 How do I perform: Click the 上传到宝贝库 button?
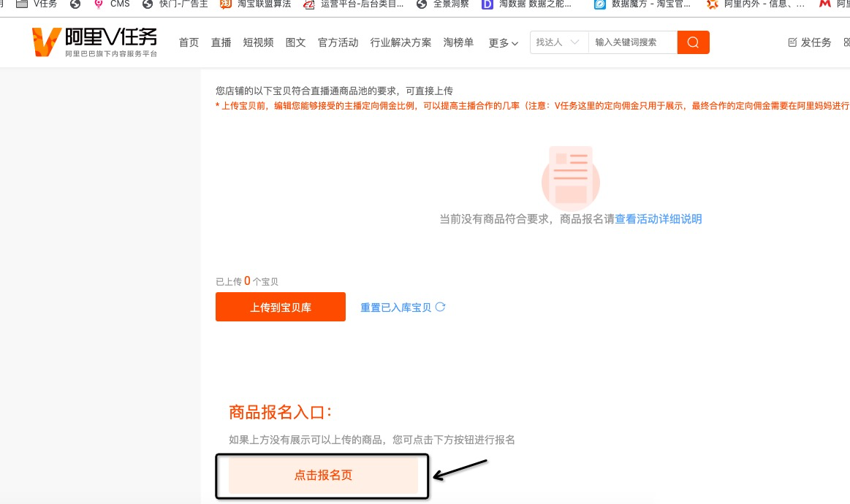pyautogui.click(x=281, y=307)
